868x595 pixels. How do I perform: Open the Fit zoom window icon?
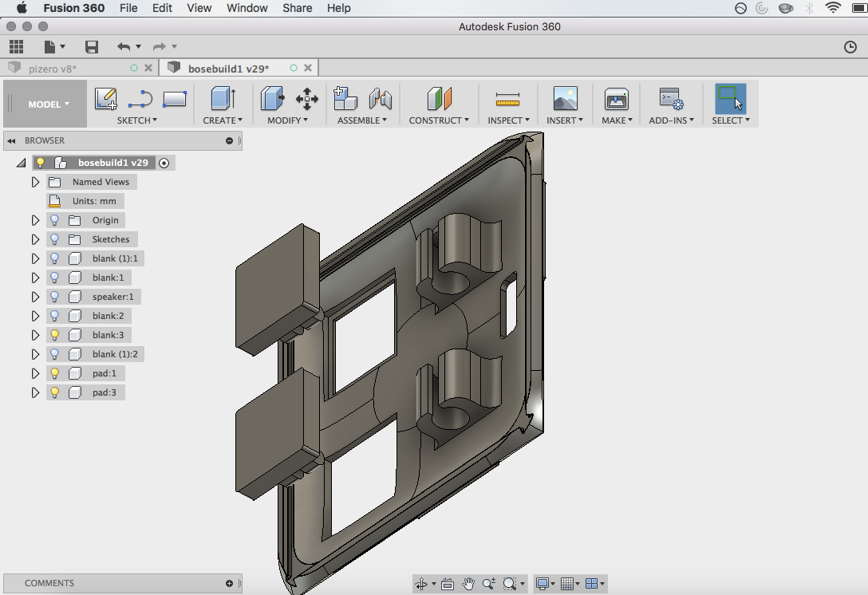pyautogui.click(x=510, y=584)
